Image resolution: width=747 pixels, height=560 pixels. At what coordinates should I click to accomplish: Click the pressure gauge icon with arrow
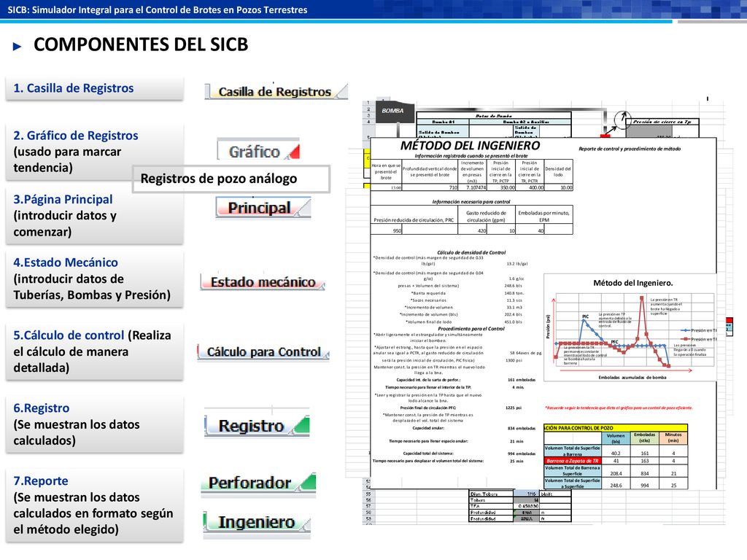coord(622,119)
